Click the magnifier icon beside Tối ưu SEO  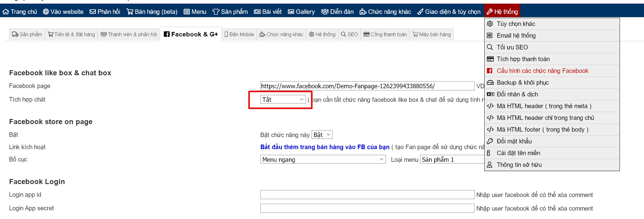(490, 47)
